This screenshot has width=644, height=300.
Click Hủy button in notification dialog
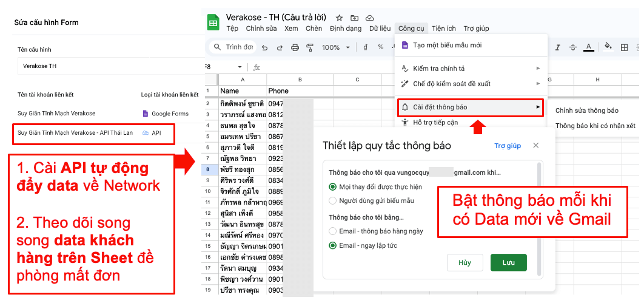465,262
